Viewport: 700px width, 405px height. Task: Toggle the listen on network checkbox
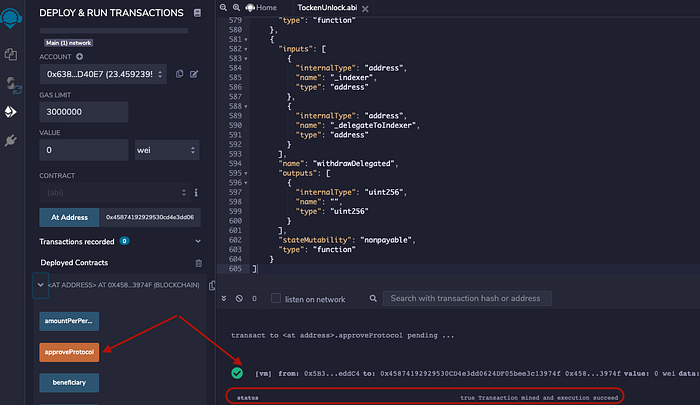point(276,298)
